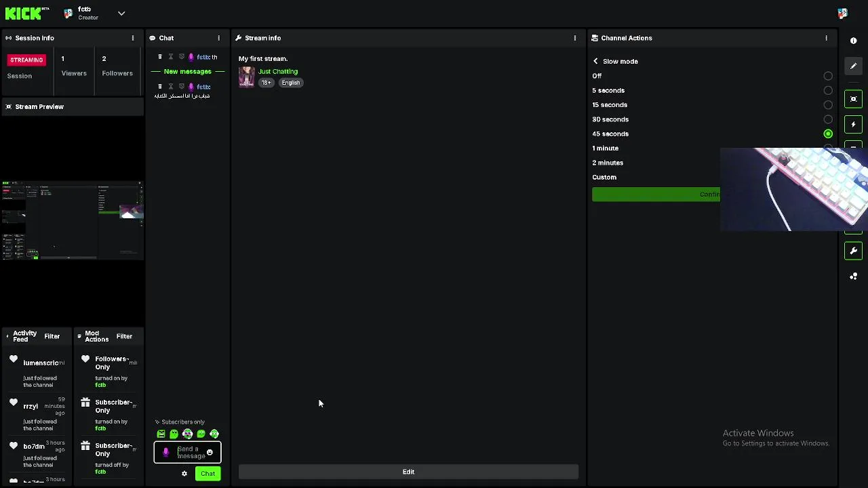
Task: Click rrzyl follow entry in Activity Feed
Action: [x=37, y=415]
